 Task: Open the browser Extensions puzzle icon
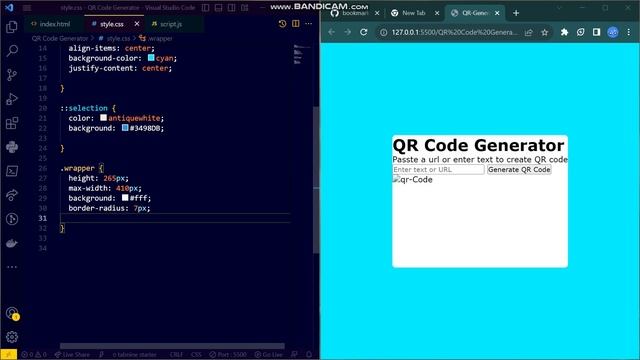pyautogui.click(x=564, y=32)
